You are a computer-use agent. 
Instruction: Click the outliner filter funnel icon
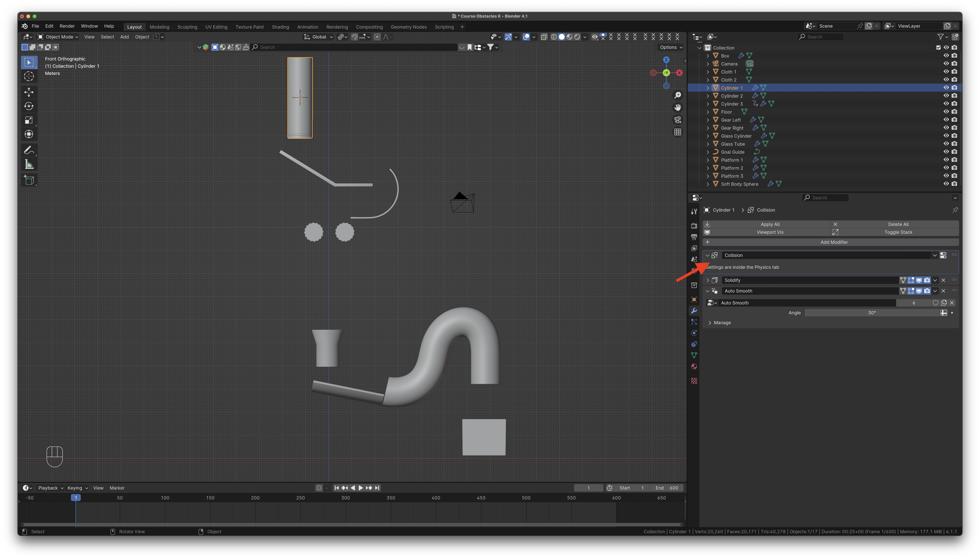(x=940, y=37)
